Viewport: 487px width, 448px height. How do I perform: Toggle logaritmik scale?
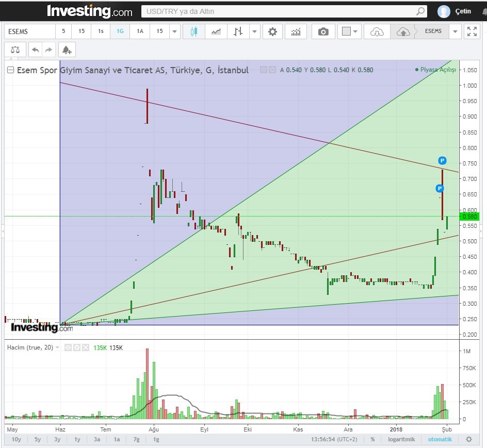pyautogui.click(x=401, y=439)
